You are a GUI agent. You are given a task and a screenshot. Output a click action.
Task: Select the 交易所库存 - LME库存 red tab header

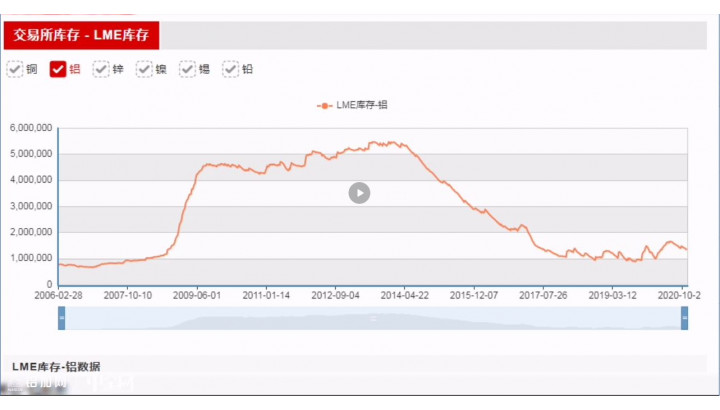[81, 35]
